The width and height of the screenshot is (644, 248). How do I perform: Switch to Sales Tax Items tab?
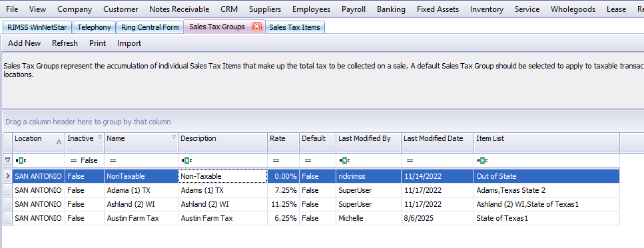tap(294, 27)
